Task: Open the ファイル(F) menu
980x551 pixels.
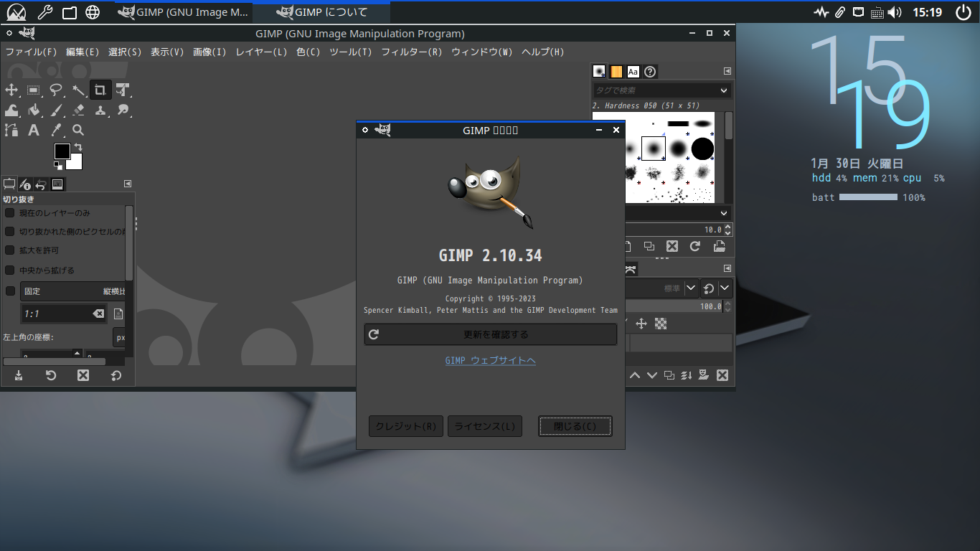Action: pos(31,52)
